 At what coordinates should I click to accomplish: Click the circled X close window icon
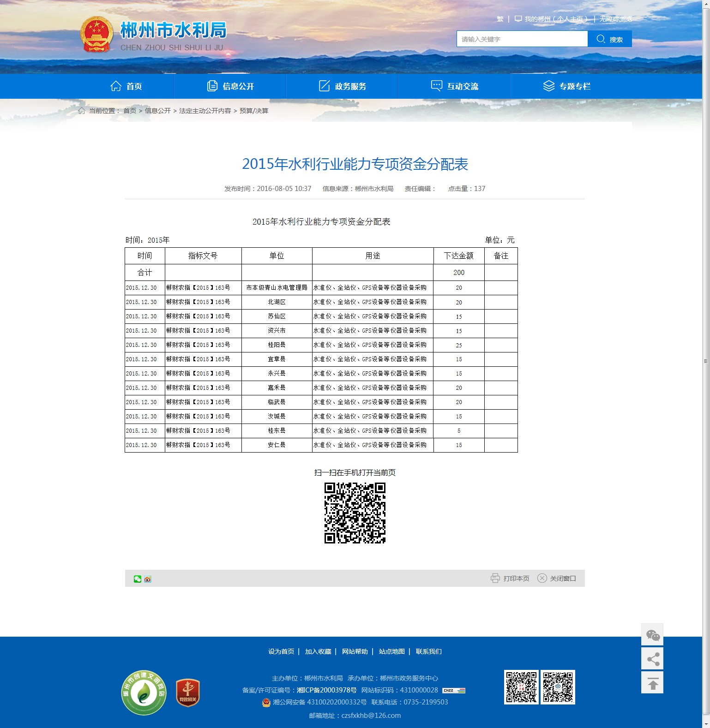point(542,578)
